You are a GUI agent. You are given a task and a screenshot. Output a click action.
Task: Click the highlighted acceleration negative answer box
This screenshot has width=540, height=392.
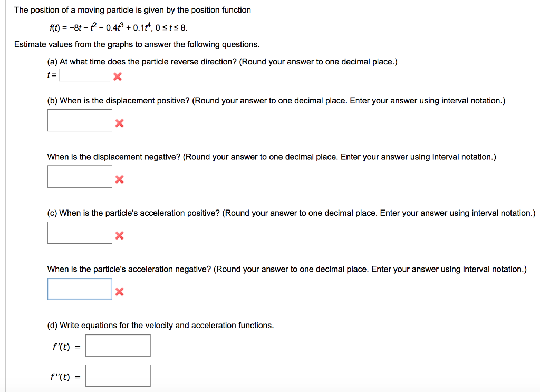(x=79, y=289)
